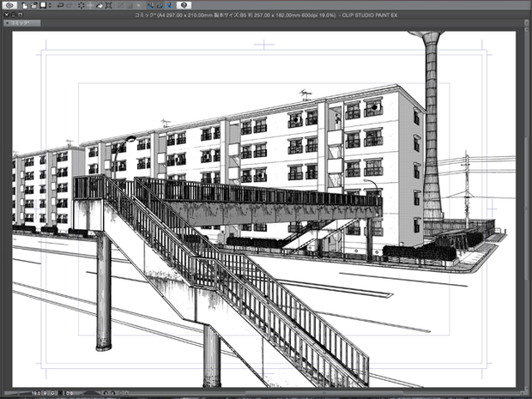The width and height of the screenshot is (532, 399).
Task: Toggle snap to grid
Action: point(169,5)
